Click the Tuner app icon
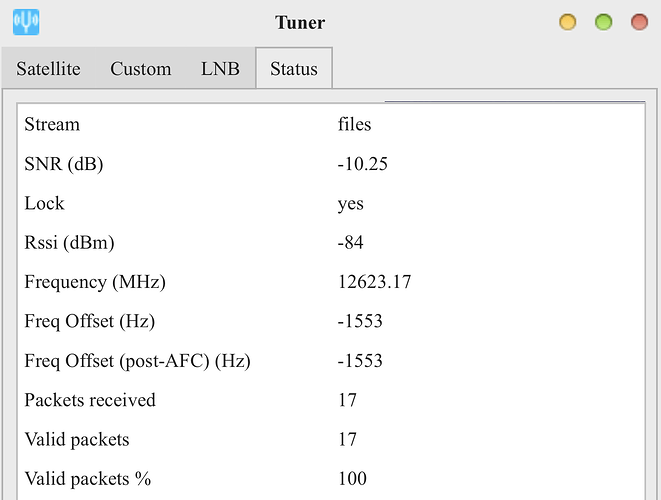The height and width of the screenshot is (500, 661). [27, 21]
